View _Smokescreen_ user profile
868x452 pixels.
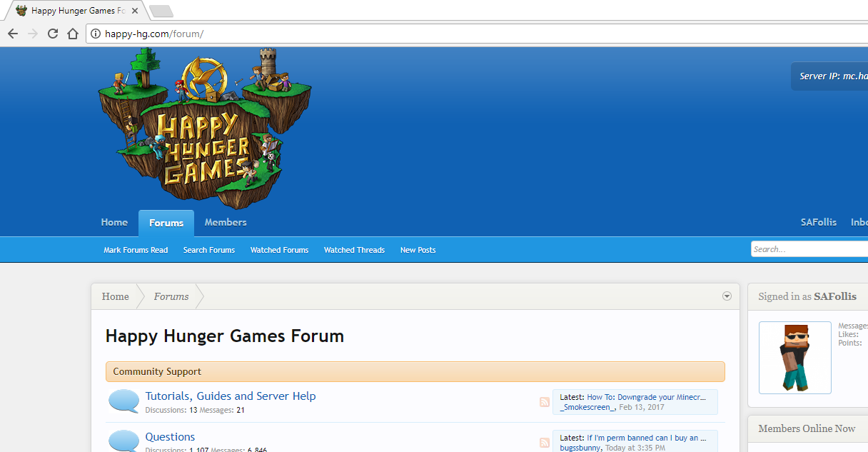[x=587, y=407]
